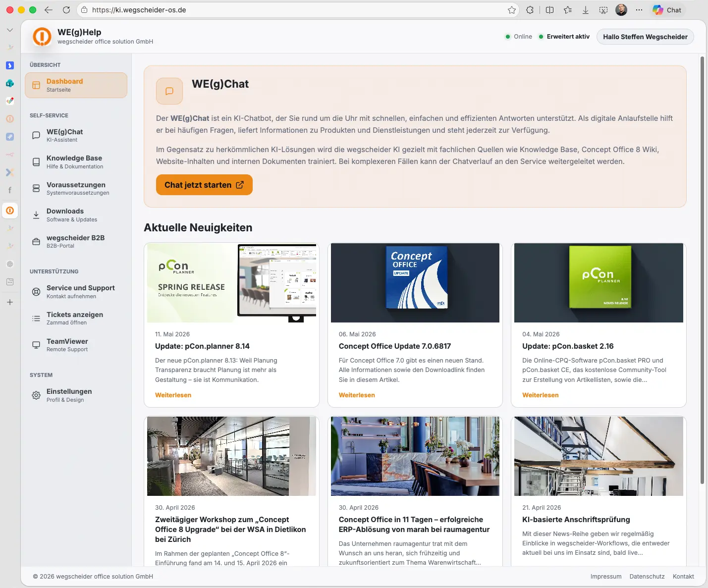Click the footer copyright wegscheider office solution GmbH

93,577
